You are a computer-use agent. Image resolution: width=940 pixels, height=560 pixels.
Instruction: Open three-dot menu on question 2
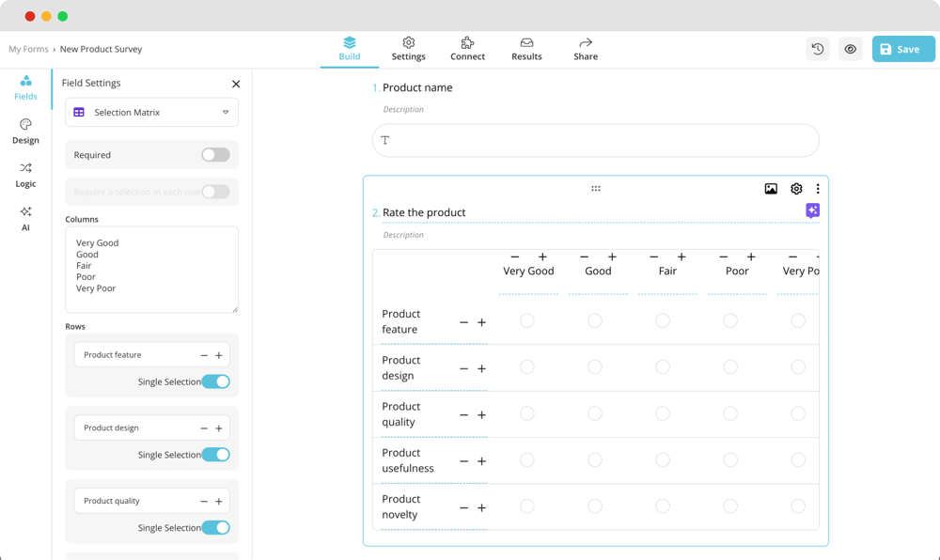point(818,189)
